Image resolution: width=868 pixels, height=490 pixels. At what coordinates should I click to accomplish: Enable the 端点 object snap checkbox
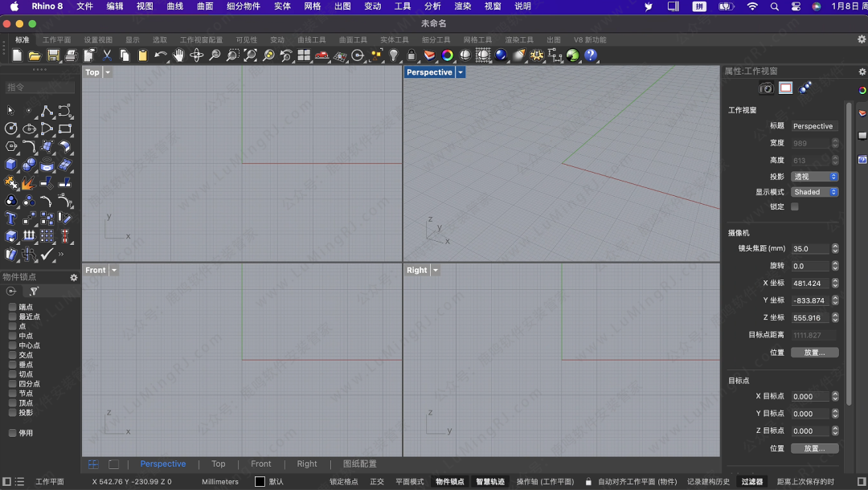click(x=12, y=307)
